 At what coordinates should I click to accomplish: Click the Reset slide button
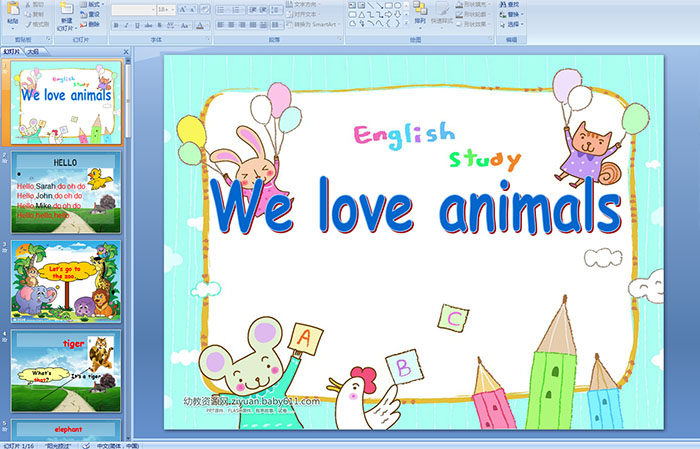[x=90, y=14]
